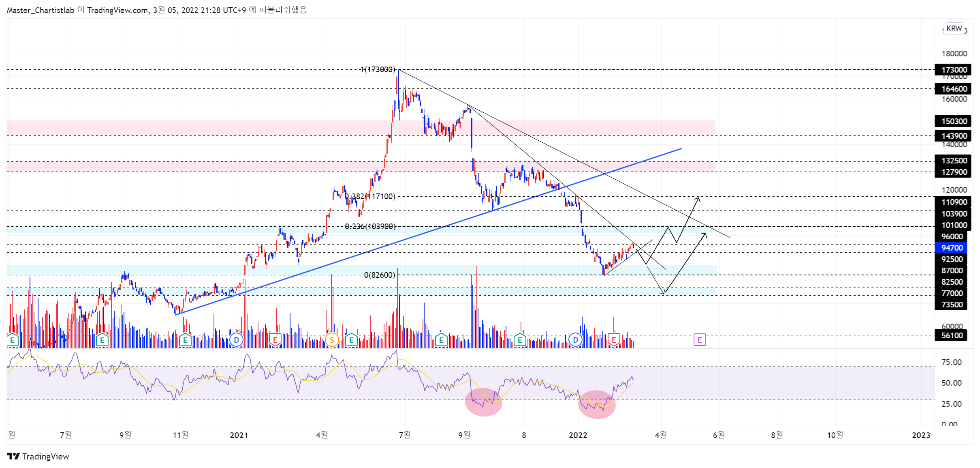Click the TradingView logo at bottom left
The image size is (980, 468).
click(x=38, y=456)
